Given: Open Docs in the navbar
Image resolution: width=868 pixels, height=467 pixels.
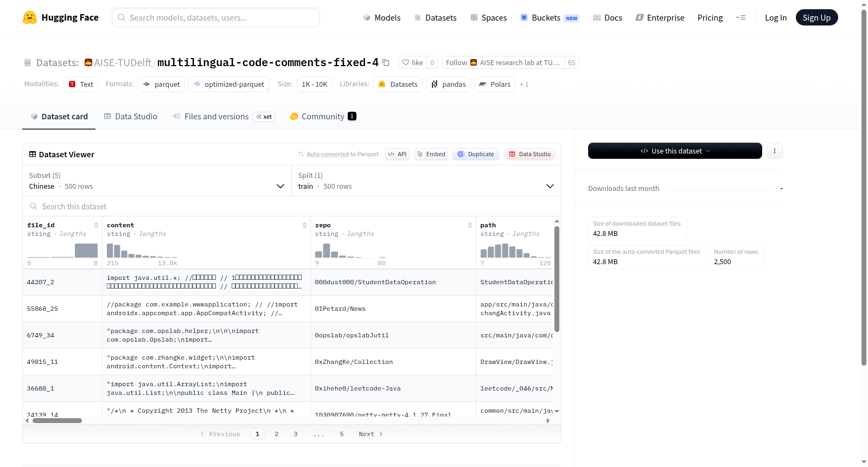Looking at the screenshot, I should tap(608, 17).
